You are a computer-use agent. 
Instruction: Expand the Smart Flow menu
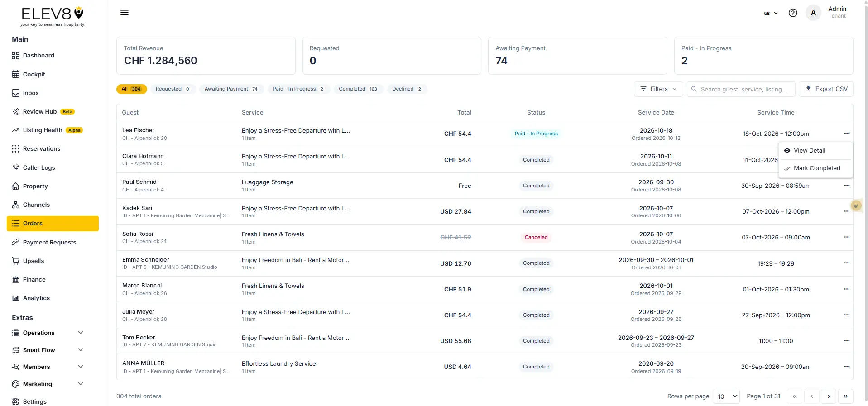pos(48,350)
